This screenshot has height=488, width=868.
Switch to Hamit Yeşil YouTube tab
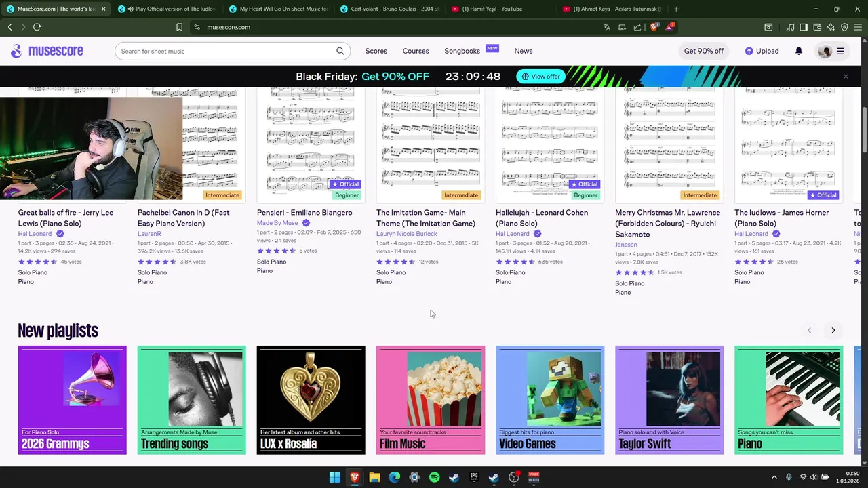coord(500,9)
